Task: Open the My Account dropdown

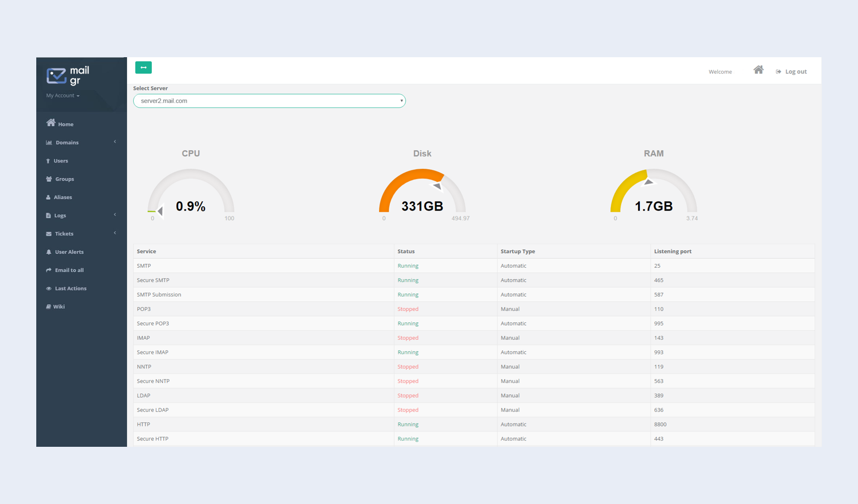Action: [x=63, y=96]
